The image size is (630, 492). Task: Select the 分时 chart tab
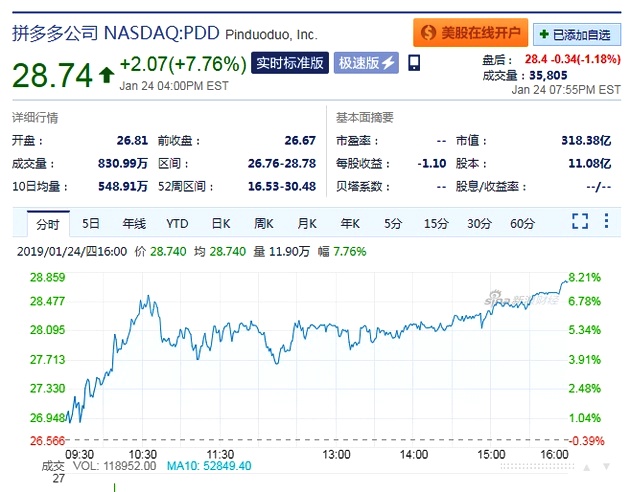[x=48, y=224]
